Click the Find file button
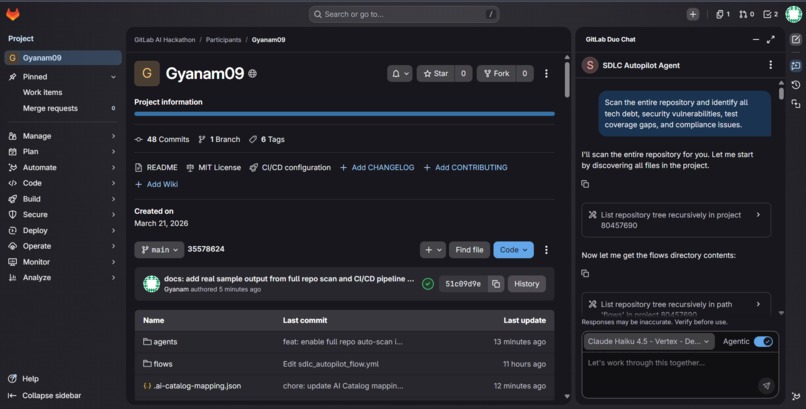Image resolution: width=806 pixels, height=409 pixels. point(469,250)
